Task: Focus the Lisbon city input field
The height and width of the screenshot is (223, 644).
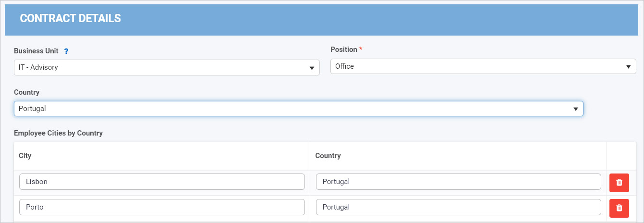Action: coord(162,182)
